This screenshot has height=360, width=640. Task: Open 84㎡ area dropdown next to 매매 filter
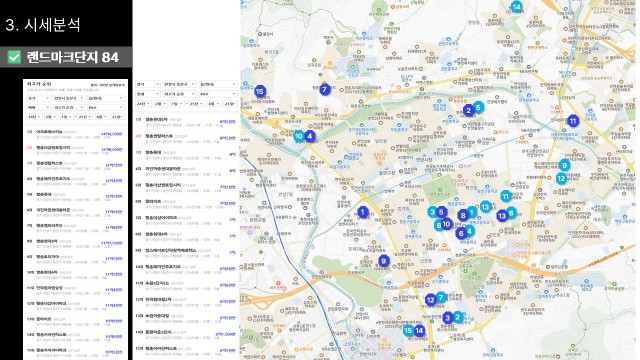pyautogui.click(x=105, y=107)
